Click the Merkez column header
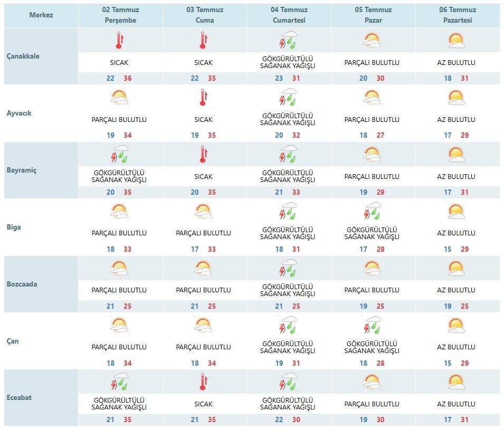 (x=41, y=15)
